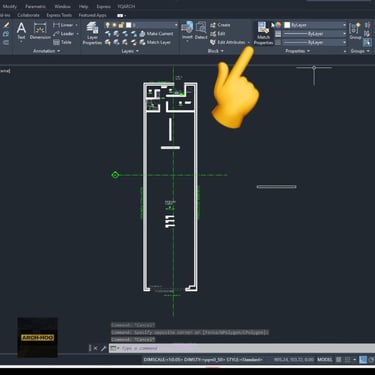
Task: Click the Linear dimension icon
Action: click(56, 25)
